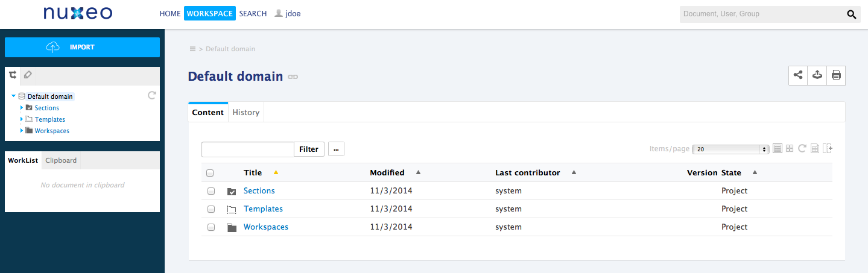Screen dimensions: 868x273
Task: Collapse the Default domain tree node
Action: 13,96
